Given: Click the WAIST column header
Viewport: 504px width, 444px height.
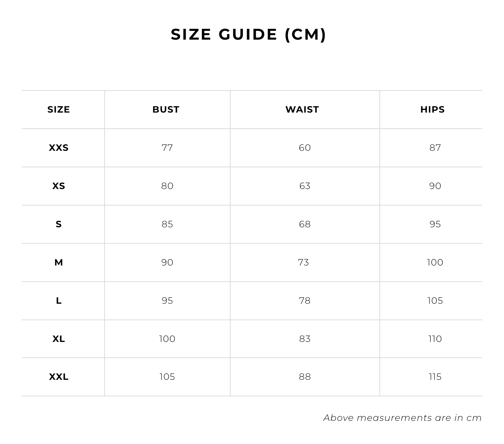Looking at the screenshot, I should pyautogui.click(x=302, y=109).
